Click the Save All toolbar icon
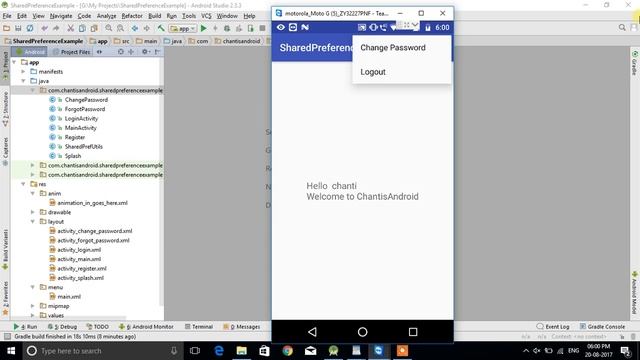This screenshot has height=360, width=640. pos(18,28)
